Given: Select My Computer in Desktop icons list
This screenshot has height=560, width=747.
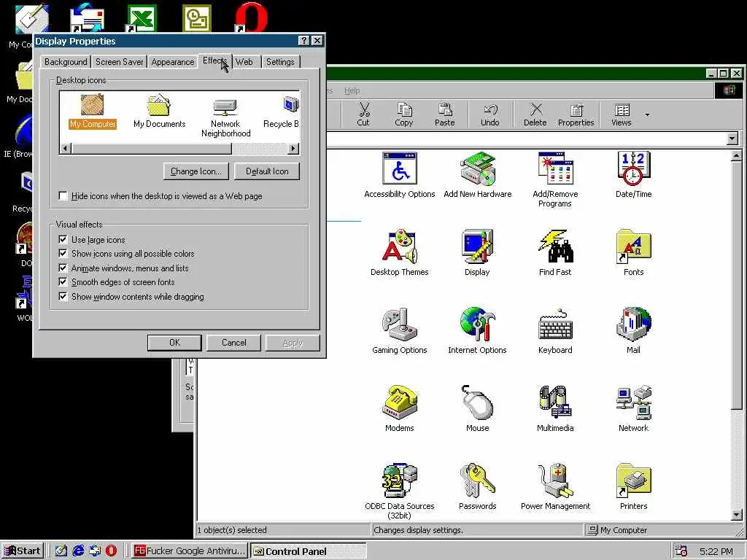Looking at the screenshot, I should point(93,112).
